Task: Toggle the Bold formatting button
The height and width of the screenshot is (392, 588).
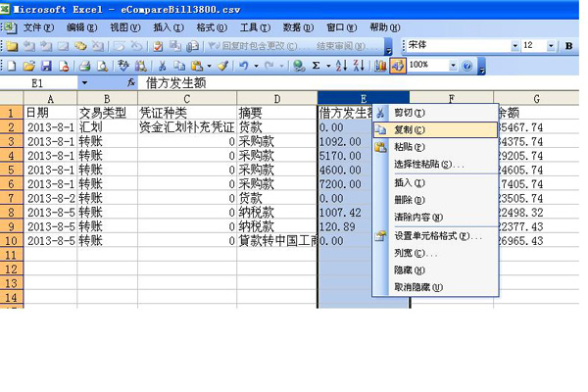Action: pyautogui.click(x=570, y=46)
